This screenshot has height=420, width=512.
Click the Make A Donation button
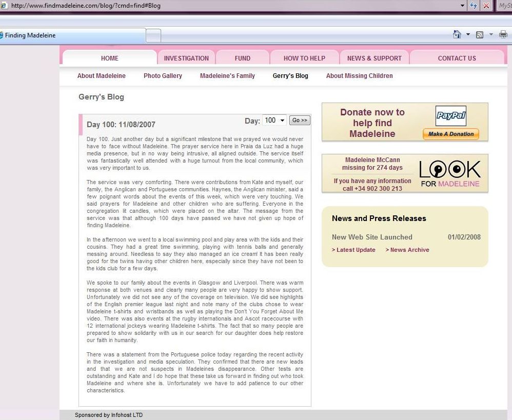[450, 134]
